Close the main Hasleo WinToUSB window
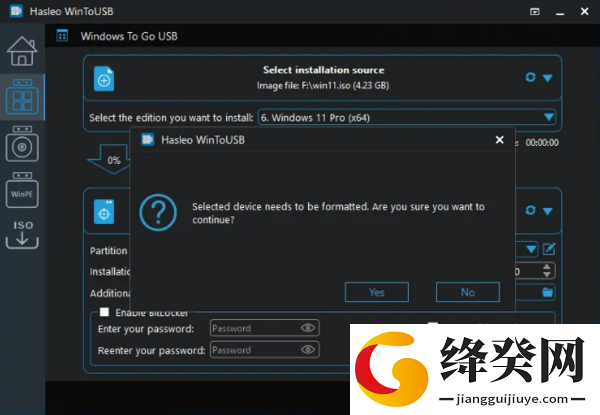 tap(584, 11)
